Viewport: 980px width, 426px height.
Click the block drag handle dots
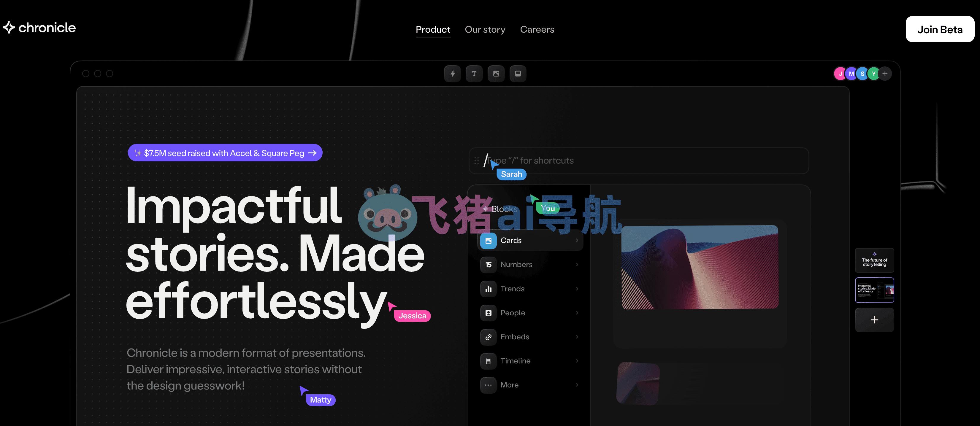(x=476, y=161)
